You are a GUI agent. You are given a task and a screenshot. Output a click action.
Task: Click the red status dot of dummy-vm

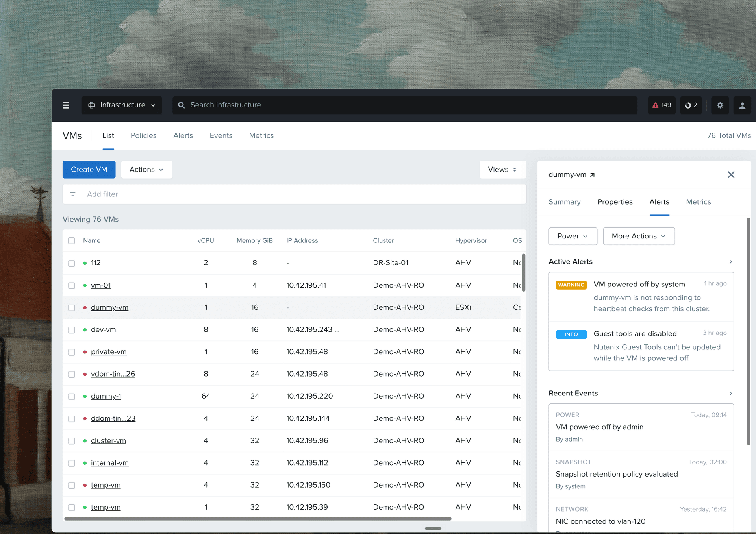click(85, 307)
